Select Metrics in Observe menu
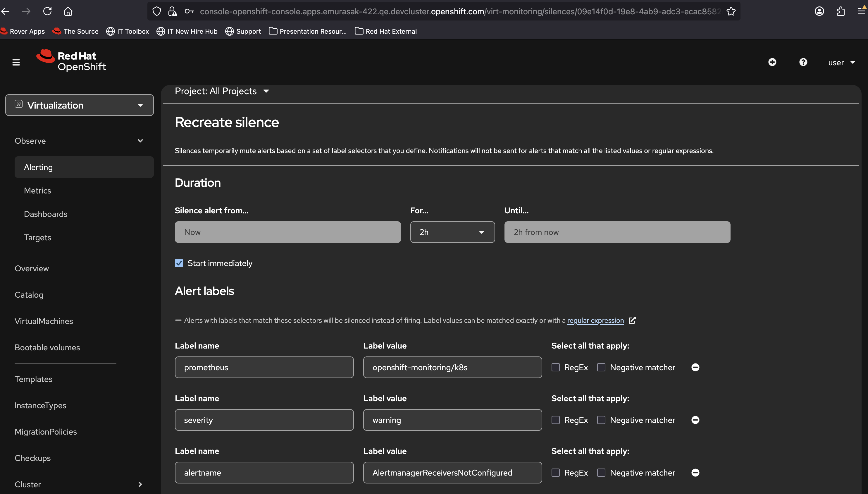 (38, 191)
